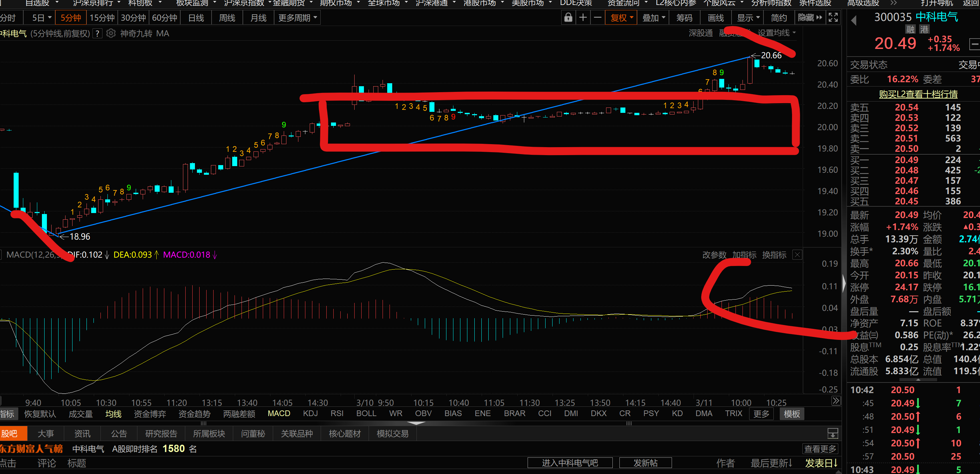Open the 设置均线 dropdown
980x474 pixels.
[x=776, y=33]
